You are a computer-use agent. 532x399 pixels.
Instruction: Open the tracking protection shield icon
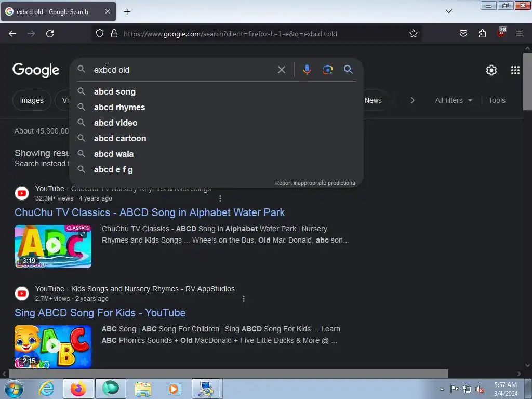(99, 34)
